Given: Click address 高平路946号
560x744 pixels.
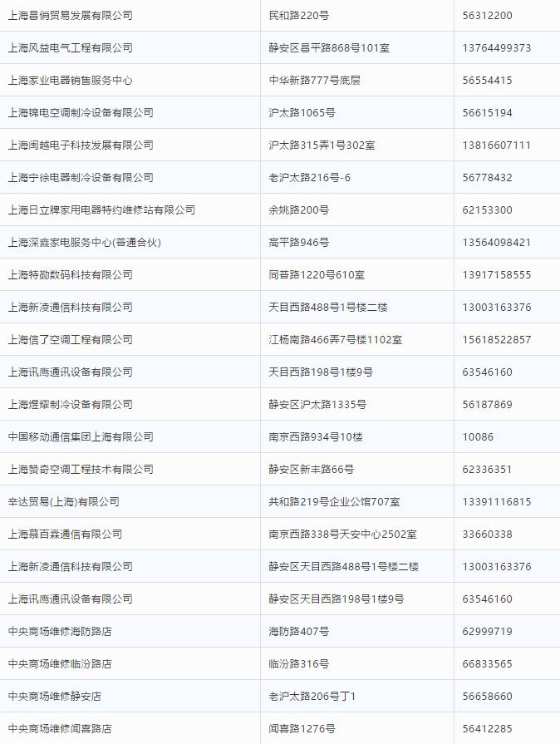Looking at the screenshot, I should pyautogui.click(x=299, y=243).
